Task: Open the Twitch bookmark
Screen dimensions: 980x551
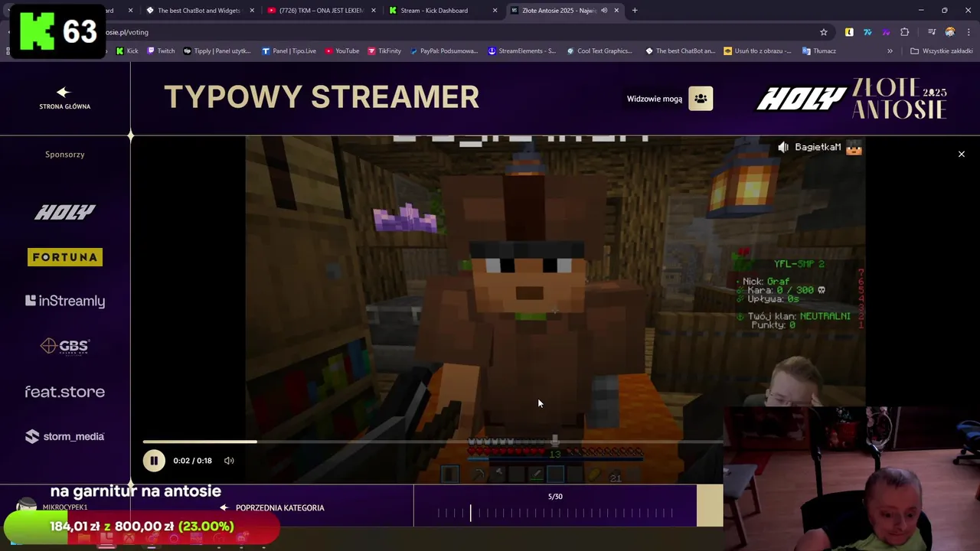Action: (x=161, y=51)
